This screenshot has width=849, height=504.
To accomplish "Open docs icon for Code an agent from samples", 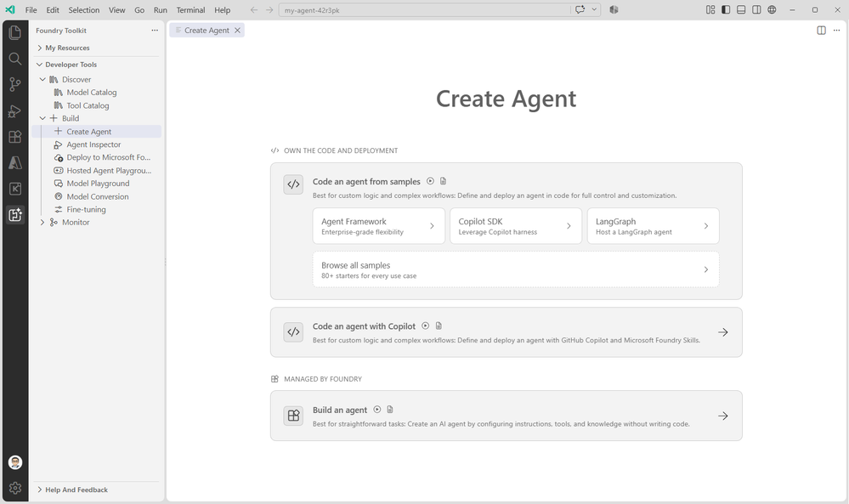I will point(443,181).
